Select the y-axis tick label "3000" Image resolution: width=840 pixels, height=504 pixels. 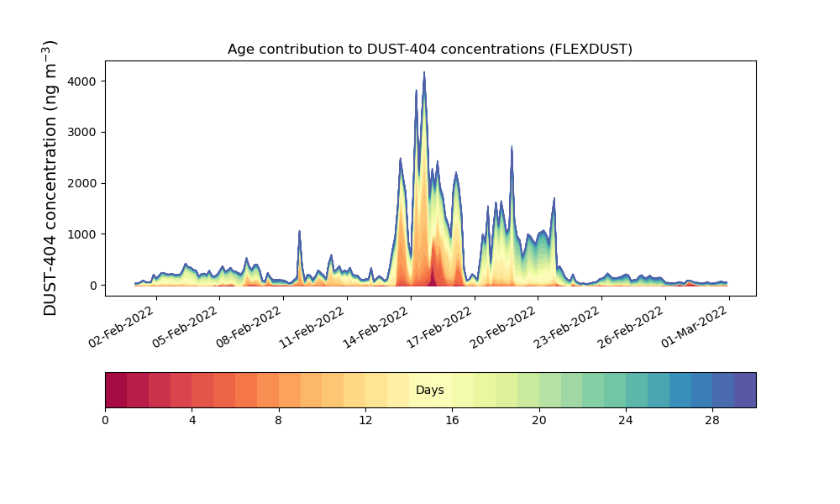pos(82,132)
